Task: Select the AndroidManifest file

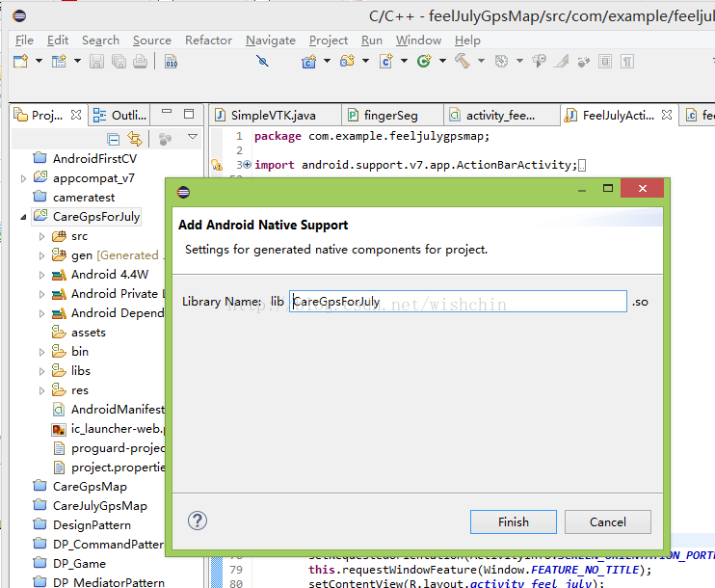Action: tap(108, 410)
